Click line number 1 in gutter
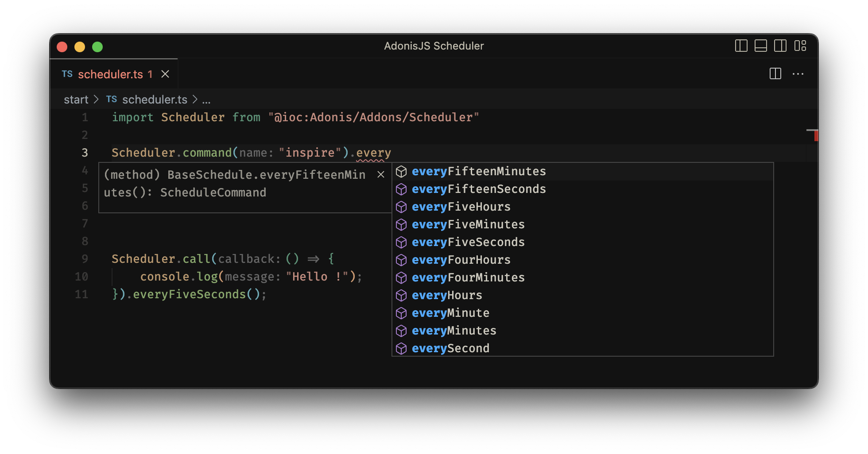The height and width of the screenshot is (454, 868). tap(85, 117)
